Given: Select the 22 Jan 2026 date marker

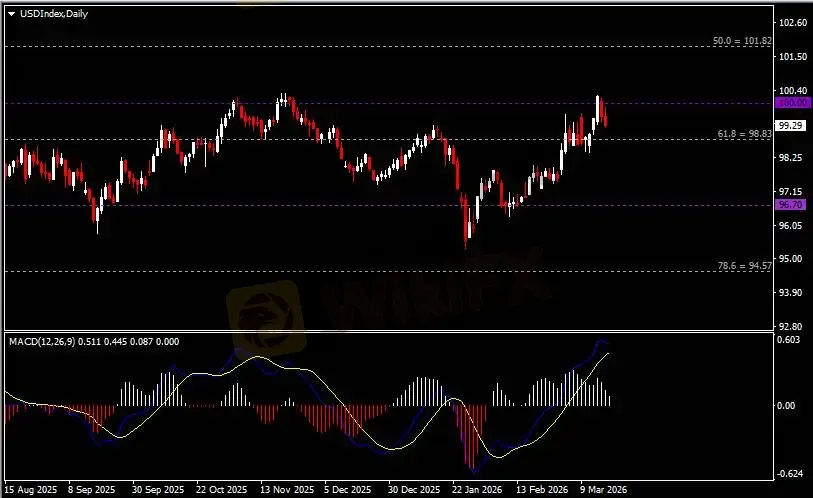Looking at the screenshot, I should click(476, 490).
